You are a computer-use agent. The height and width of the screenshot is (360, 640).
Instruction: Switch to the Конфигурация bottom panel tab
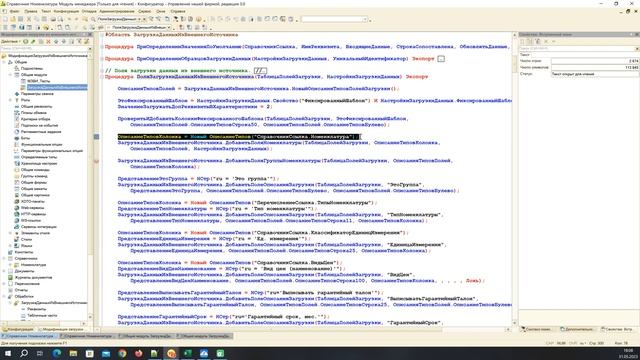pyautogui.click(x=18, y=329)
